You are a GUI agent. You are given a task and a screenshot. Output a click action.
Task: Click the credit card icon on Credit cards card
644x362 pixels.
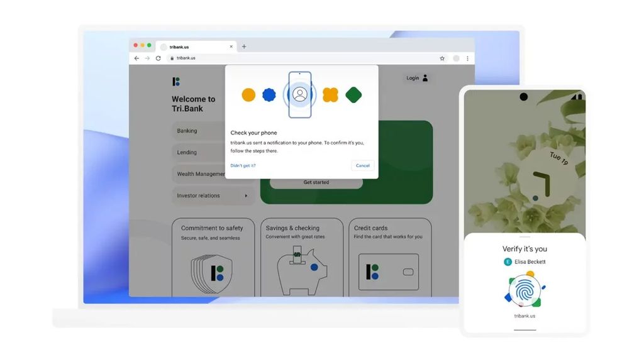389,270
